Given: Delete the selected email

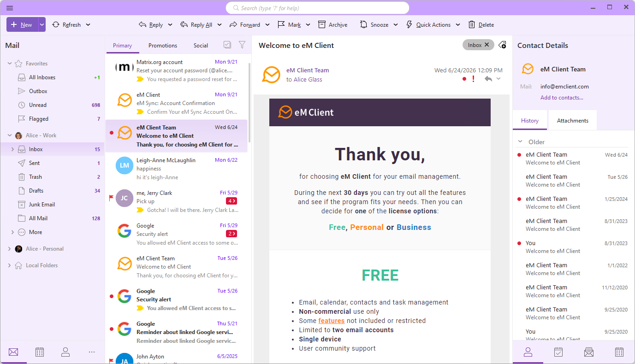Looking at the screenshot, I should pyautogui.click(x=481, y=24).
